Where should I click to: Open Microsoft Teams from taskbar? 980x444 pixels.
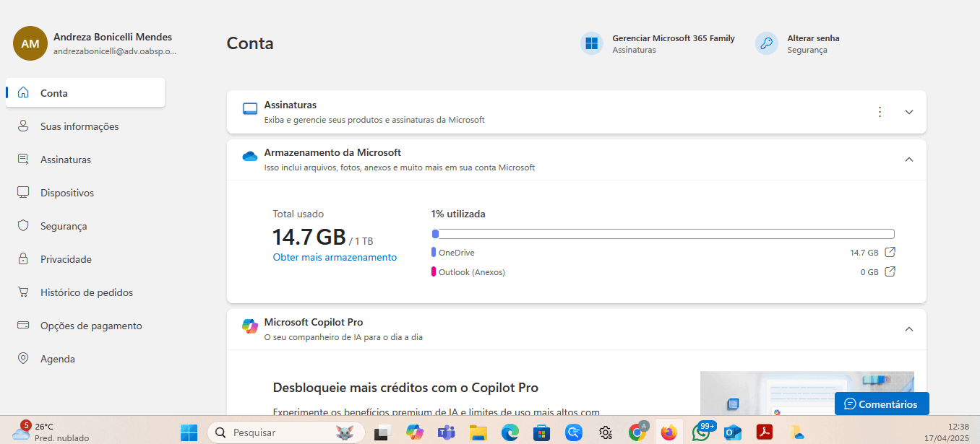coord(446,432)
